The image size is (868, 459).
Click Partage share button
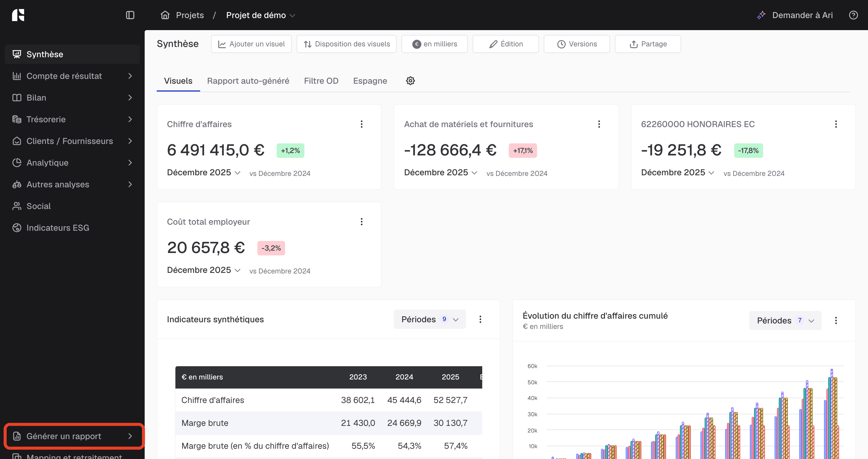[x=648, y=44]
